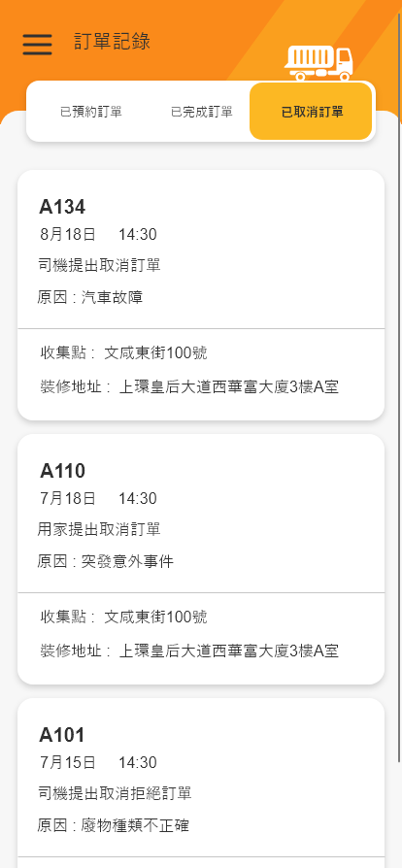The image size is (402, 868).
Task: Click the 原因 : 突發意外事件 reason line
Action: [x=106, y=562]
